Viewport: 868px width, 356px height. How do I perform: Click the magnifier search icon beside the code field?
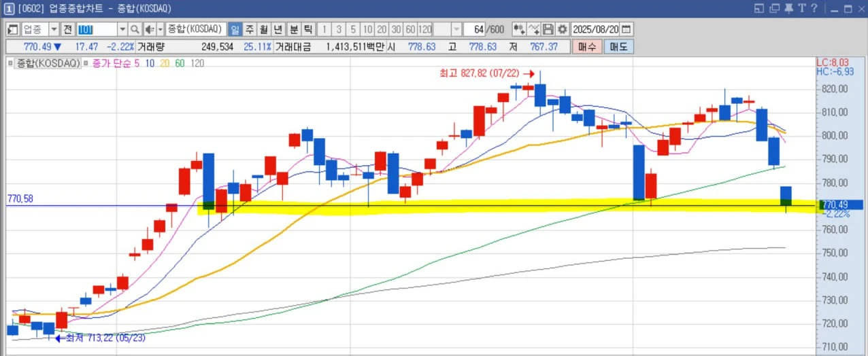(135, 30)
